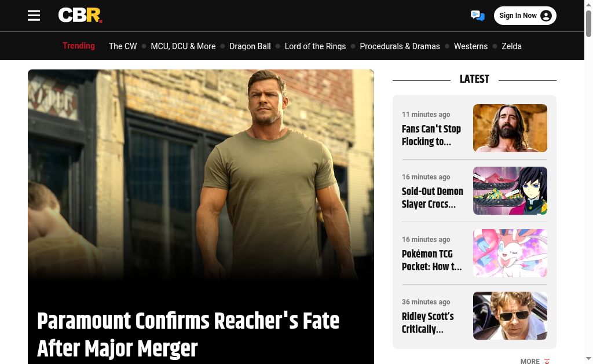Open the chat threads icon

pyautogui.click(x=477, y=16)
